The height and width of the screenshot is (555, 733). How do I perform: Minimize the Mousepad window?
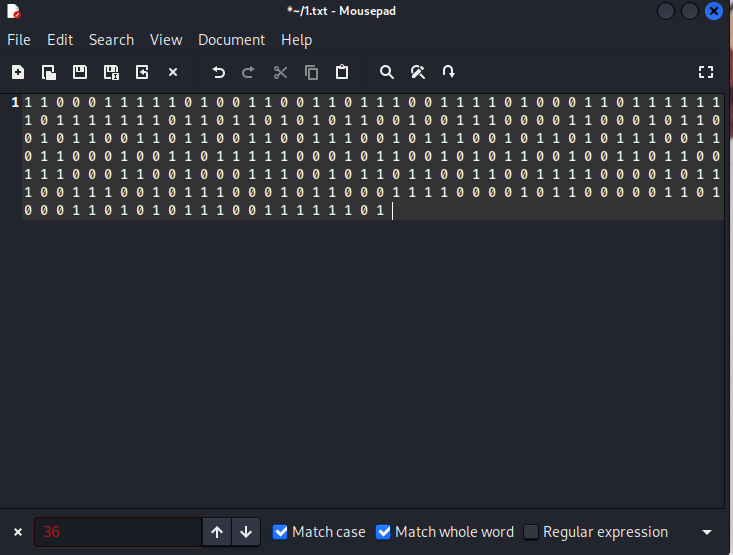(x=666, y=11)
